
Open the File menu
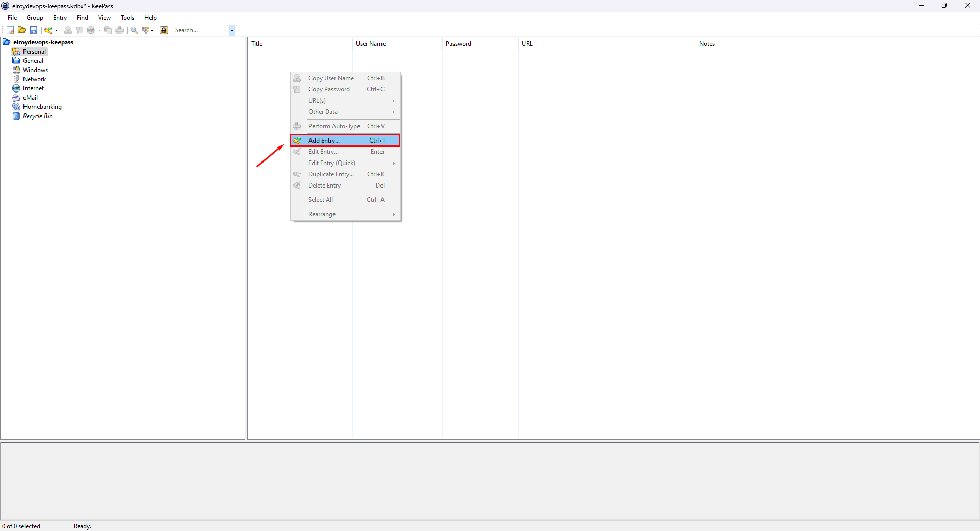tap(12, 18)
